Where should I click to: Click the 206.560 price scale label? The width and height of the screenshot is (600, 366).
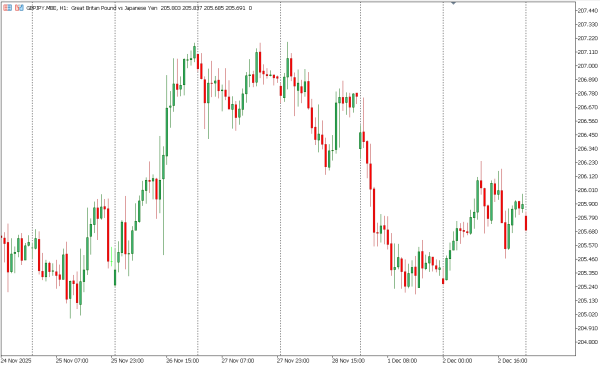coord(587,121)
